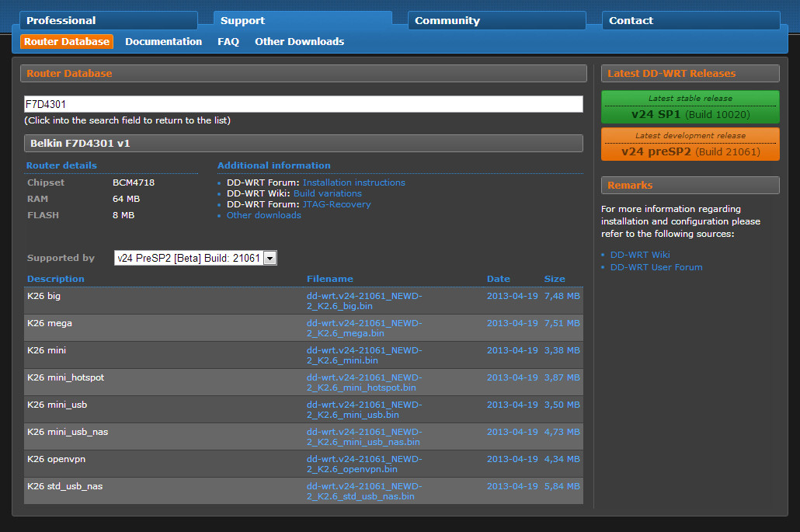Screen dimensions: 800x532
Task: Click the date in the K26 openvpn row
Action: click(x=513, y=459)
